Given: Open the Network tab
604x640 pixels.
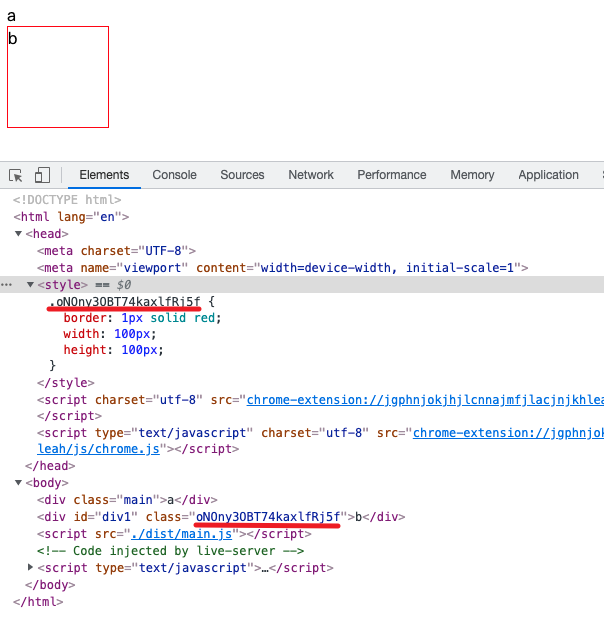Looking at the screenshot, I should click(311, 175).
